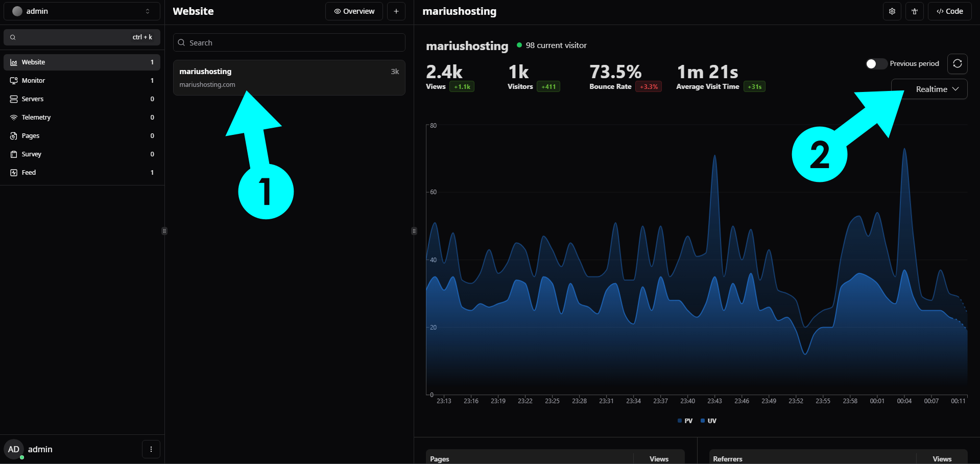Viewport: 980px width, 464px height.
Task: Open the admin workspace switcher dropdown
Action: coord(82,11)
